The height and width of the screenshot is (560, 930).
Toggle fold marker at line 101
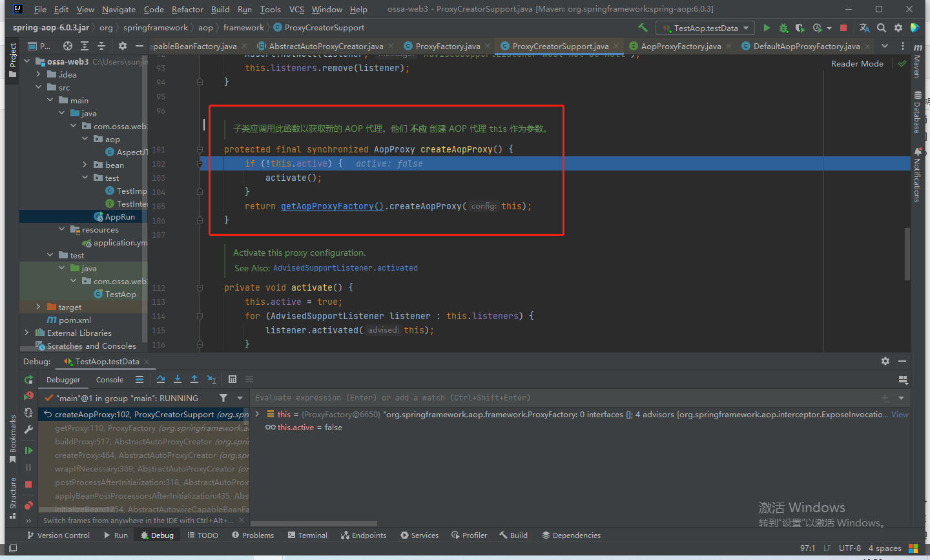pos(200,149)
